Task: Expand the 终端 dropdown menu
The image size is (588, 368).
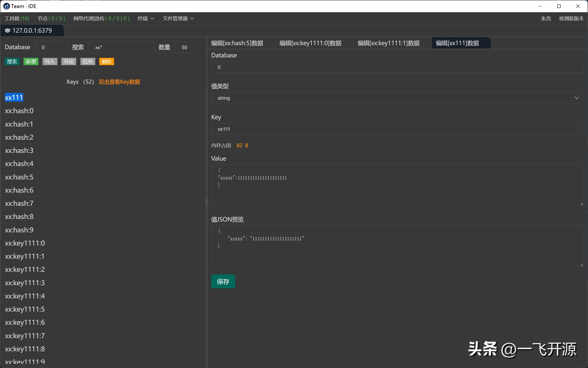Action: (x=146, y=19)
